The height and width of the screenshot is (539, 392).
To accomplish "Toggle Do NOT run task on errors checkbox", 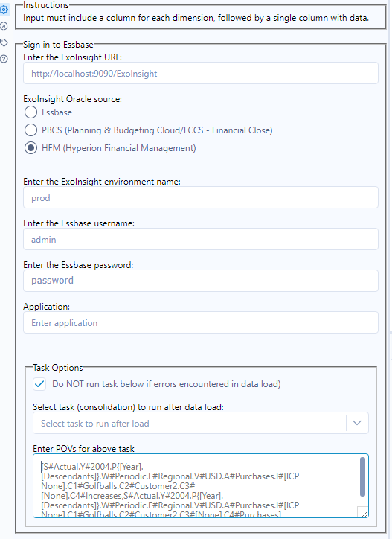I will (x=39, y=384).
